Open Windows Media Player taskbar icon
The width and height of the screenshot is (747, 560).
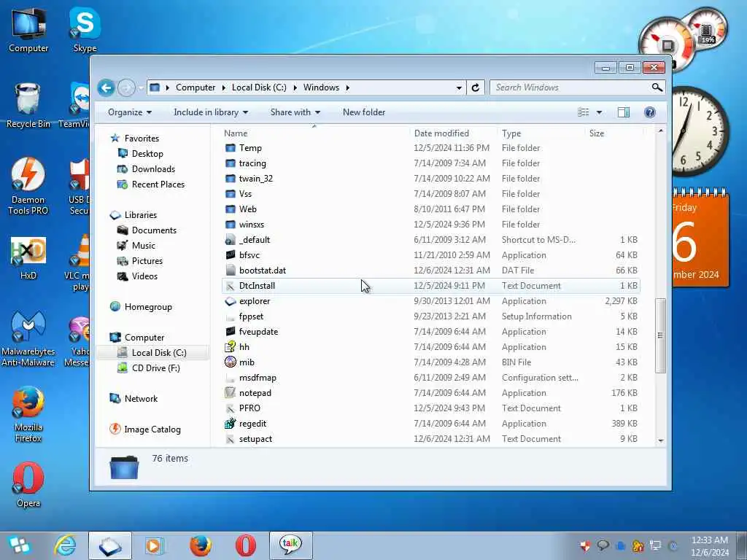click(x=155, y=545)
